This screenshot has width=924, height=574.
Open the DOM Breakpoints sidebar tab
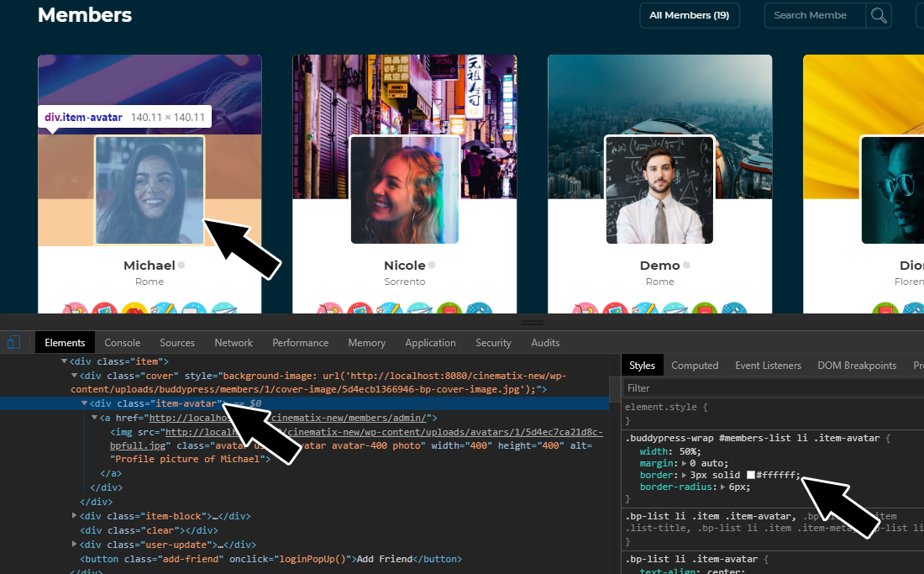pyautogui.click(x=857, y=366)
